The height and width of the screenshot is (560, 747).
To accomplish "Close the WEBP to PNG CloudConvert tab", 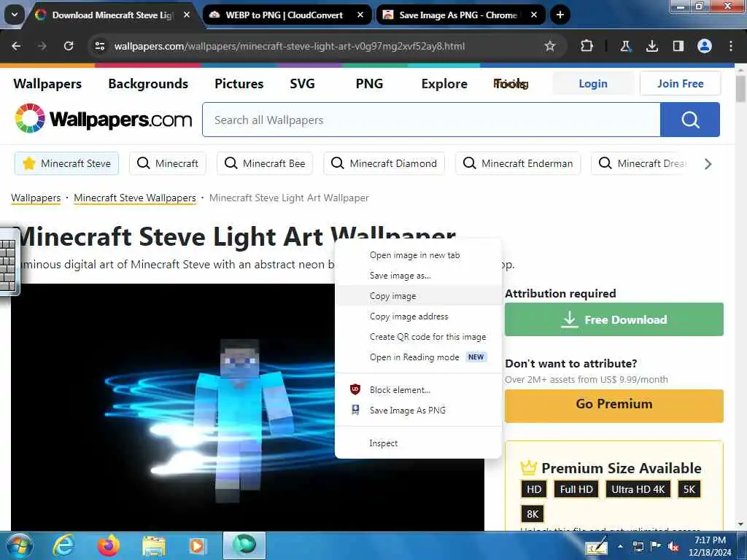I will coord(360,15).
